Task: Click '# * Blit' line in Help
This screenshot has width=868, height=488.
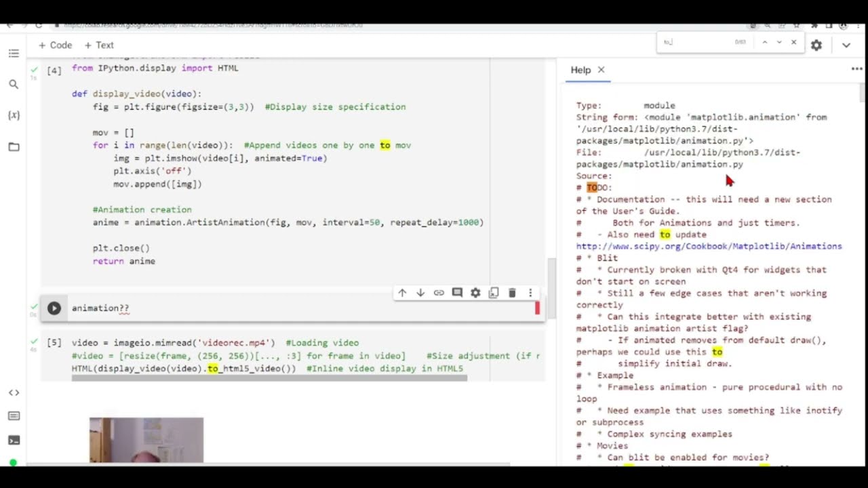Action: pyautogui.click(x=597, y=258)
